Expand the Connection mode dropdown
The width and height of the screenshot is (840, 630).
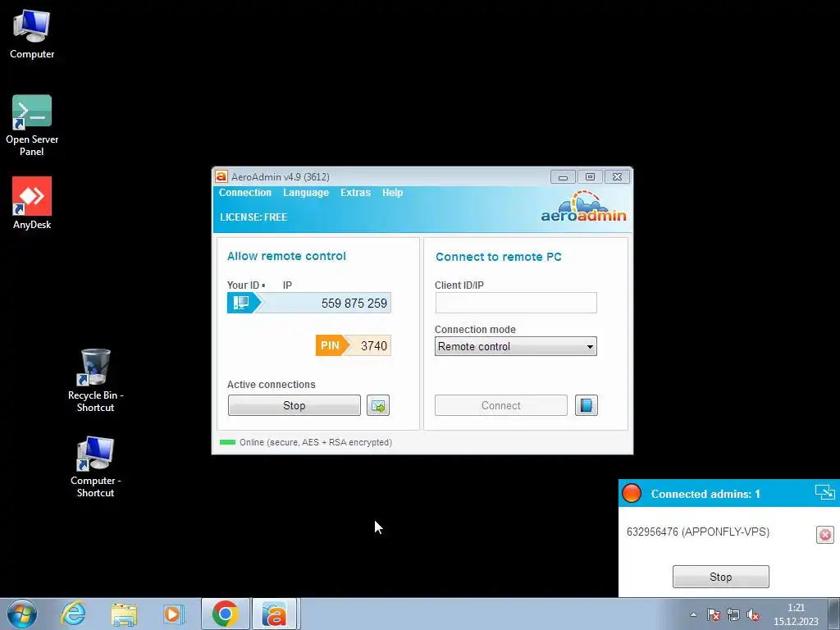(516, 347)
